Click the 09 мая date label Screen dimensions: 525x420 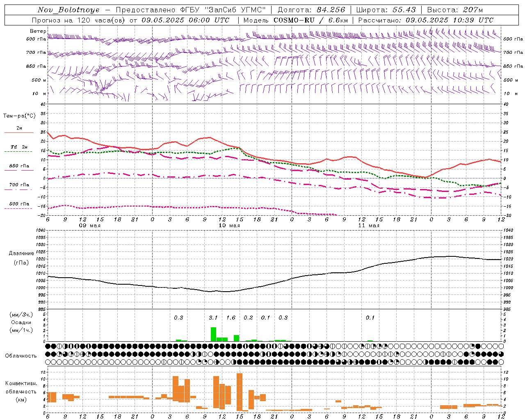tap(90, 226)
